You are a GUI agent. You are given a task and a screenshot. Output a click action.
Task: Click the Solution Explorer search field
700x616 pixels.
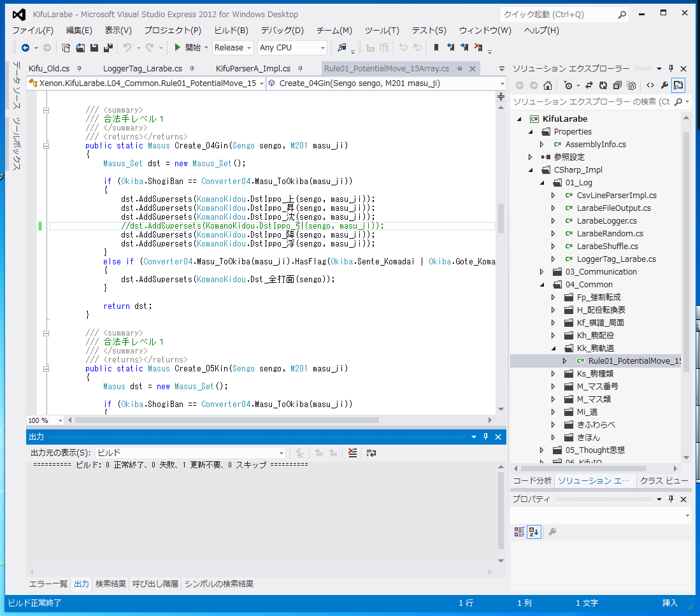pos(590,102)
